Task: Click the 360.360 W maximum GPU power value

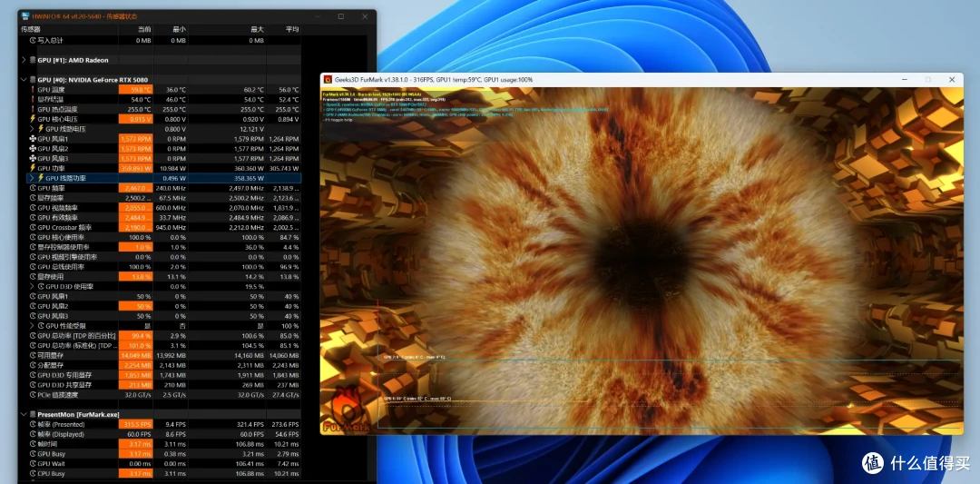Action: click(x=249, y=168)
